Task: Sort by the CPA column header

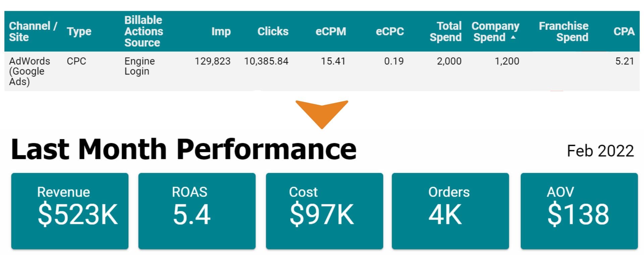Action: tap(624, 32)
